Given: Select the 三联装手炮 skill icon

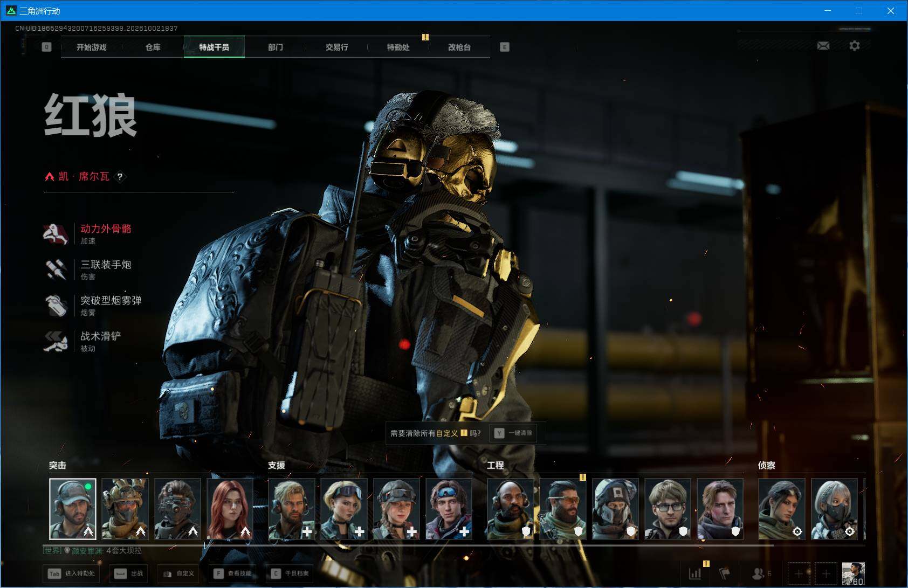Looking at the screenshot, I should 56,269.
